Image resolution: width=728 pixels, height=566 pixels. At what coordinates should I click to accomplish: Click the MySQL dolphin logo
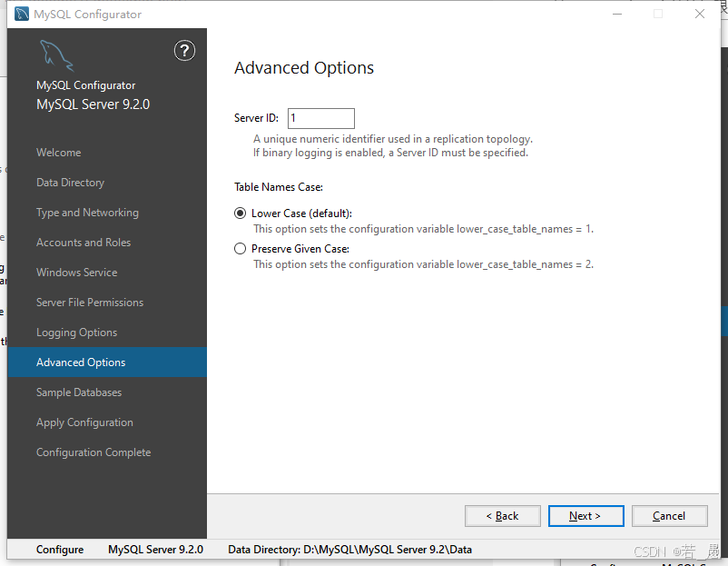56,55
